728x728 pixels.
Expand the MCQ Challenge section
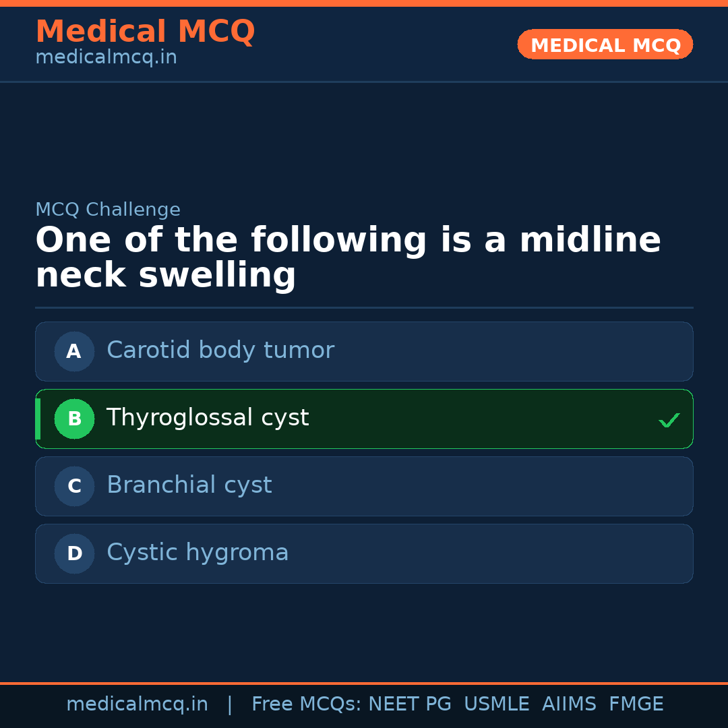point(108,210)
